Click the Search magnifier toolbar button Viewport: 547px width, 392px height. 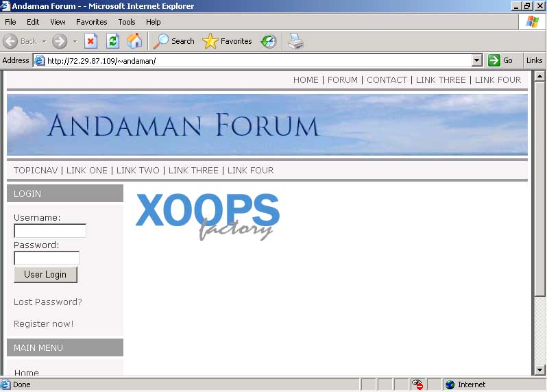point(173,41)
